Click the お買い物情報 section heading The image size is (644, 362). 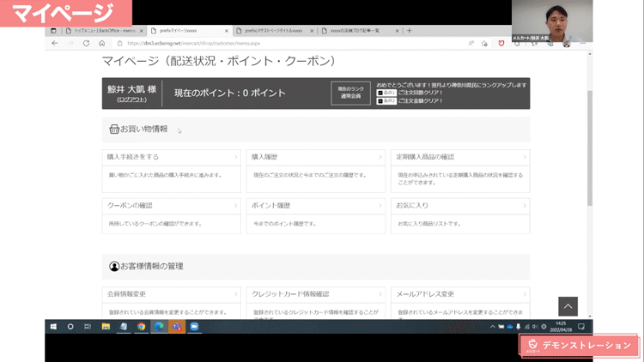[x=143, y=129]
